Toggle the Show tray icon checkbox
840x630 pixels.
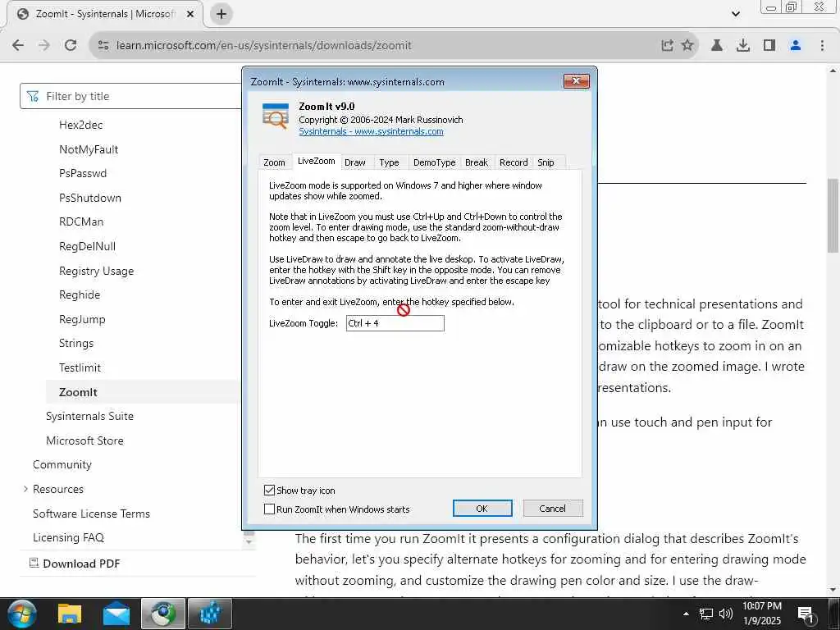tap(269, 491)
